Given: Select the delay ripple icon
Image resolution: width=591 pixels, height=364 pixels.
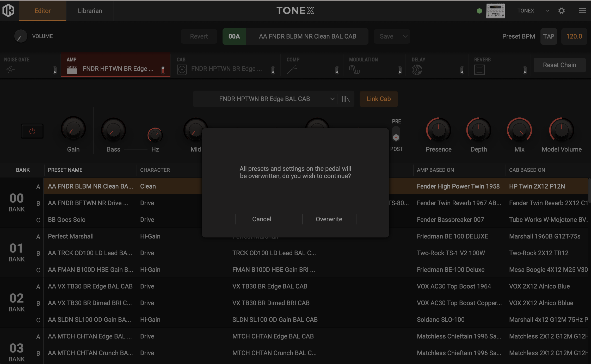Looking at the screenshot, I should [x=417, y=70].
